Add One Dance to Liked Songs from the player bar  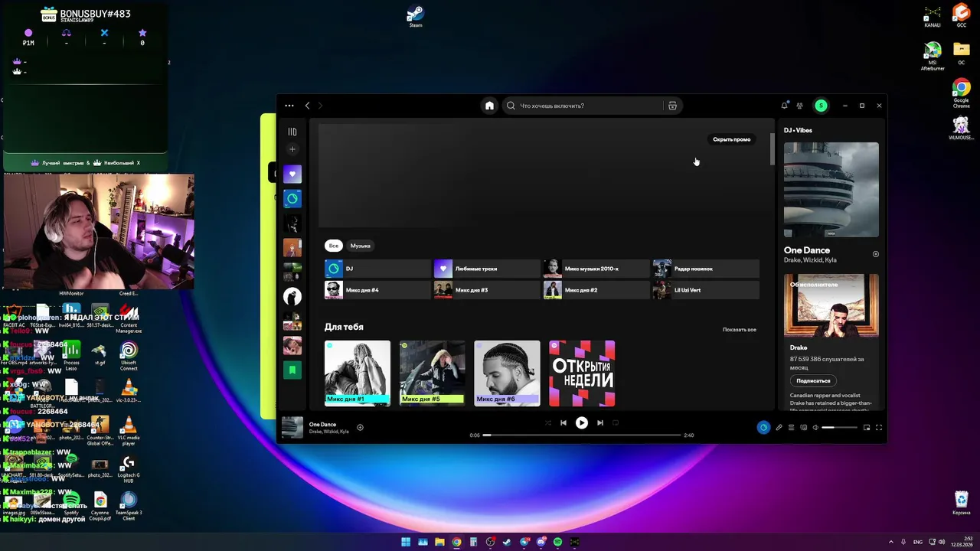360,428
